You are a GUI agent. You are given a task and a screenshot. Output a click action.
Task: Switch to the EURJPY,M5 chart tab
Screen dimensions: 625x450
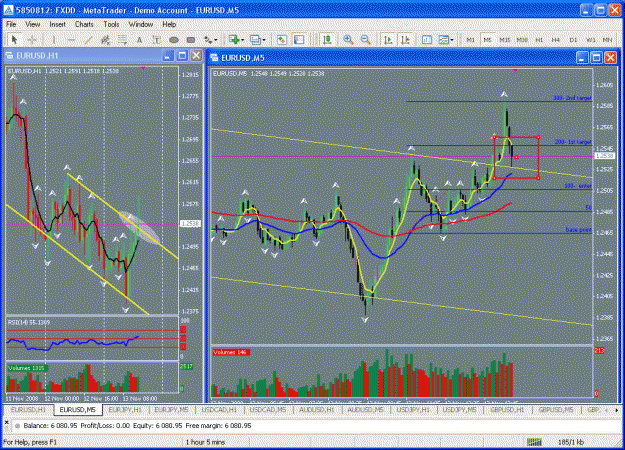coord(171,410)
